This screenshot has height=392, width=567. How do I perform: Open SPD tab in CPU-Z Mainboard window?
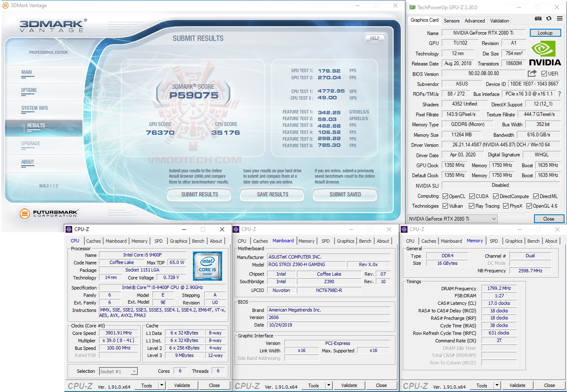point(326,241)
